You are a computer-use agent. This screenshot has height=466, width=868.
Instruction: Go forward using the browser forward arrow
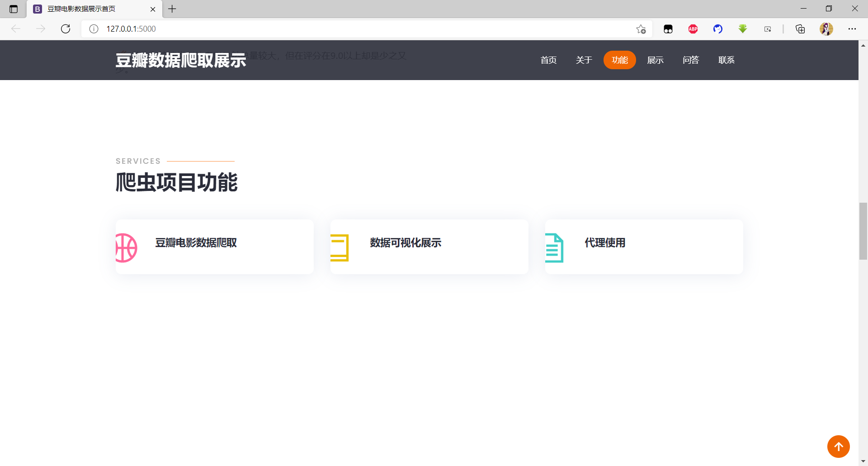[41, 29]
